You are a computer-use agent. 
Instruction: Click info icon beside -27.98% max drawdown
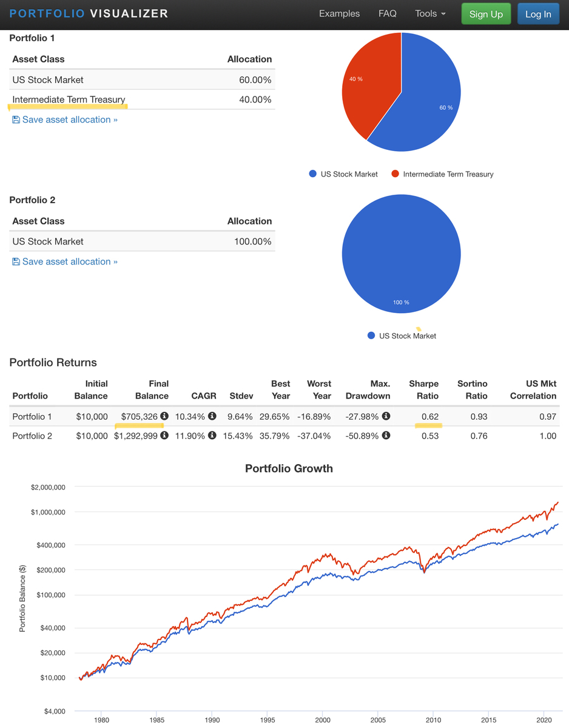386,417
